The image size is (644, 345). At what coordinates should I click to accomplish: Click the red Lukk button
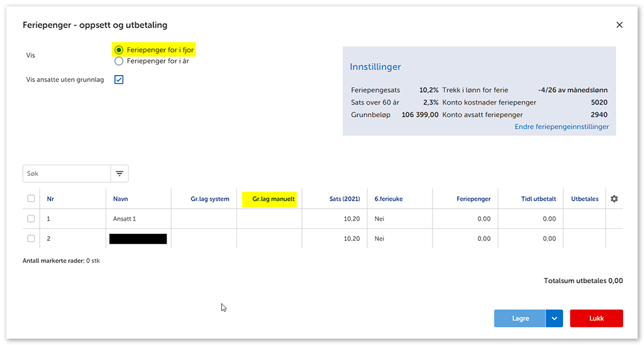point(596,319)
